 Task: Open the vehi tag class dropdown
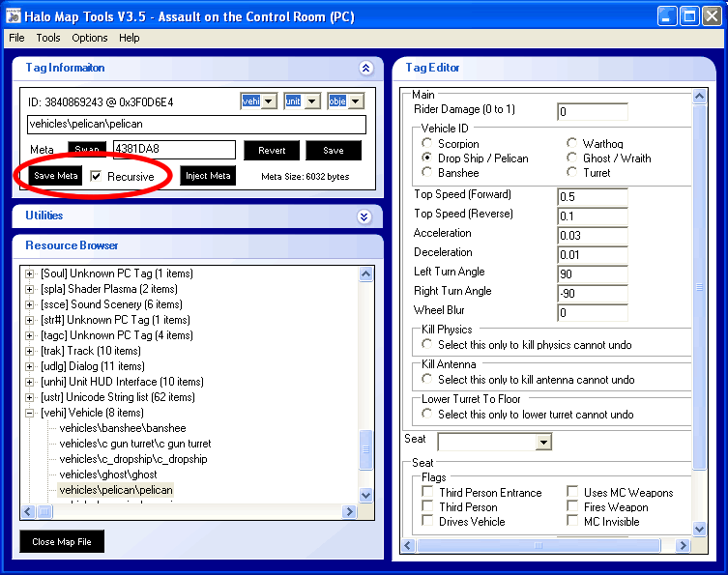268,101
